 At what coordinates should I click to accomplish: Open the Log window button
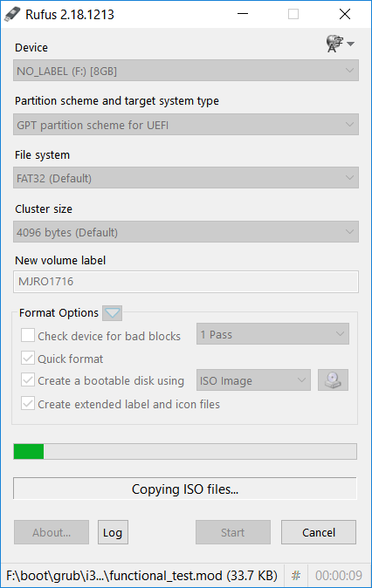pos(113,532)
